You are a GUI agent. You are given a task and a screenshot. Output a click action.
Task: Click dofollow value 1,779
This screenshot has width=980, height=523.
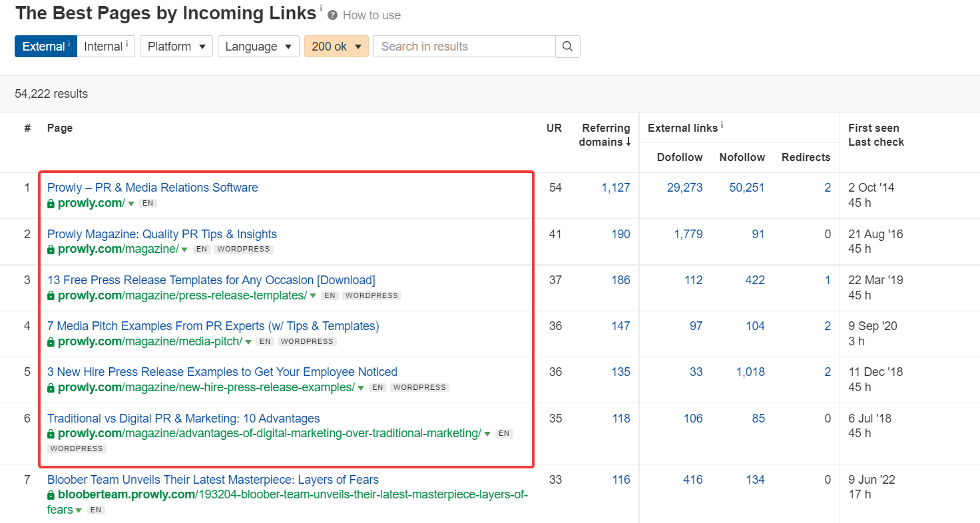688,234
